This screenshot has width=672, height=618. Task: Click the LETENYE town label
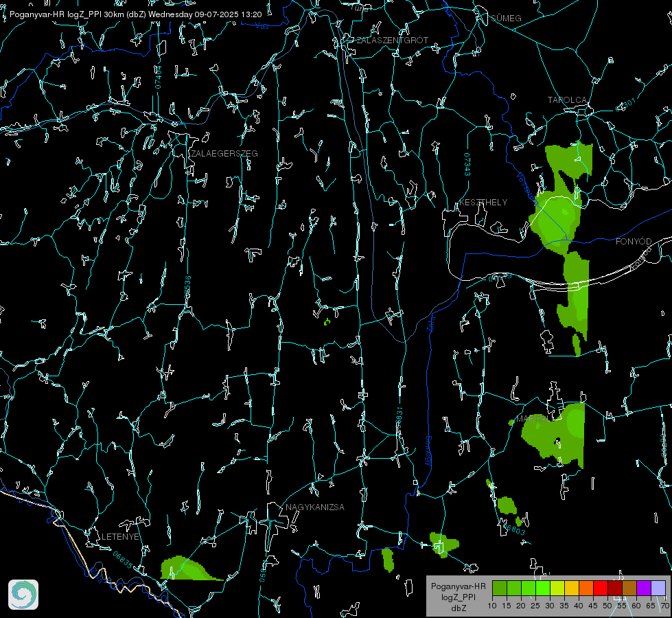pos(120,536)
